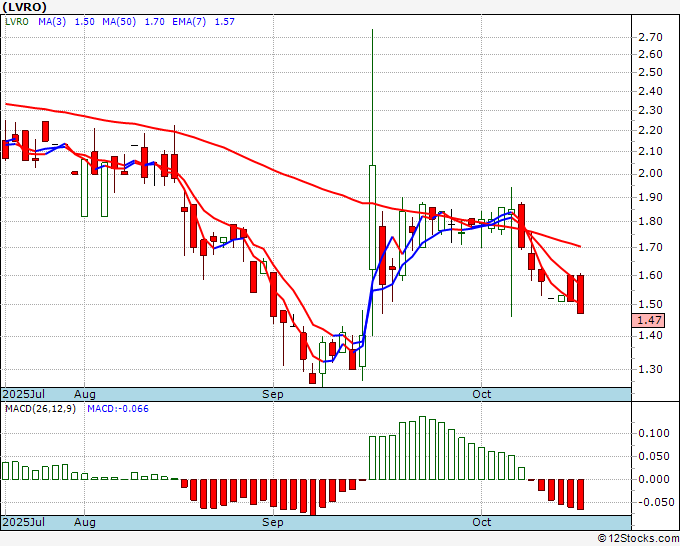
Task: Click the MACD:-0.066 value label
Action: 118,409
